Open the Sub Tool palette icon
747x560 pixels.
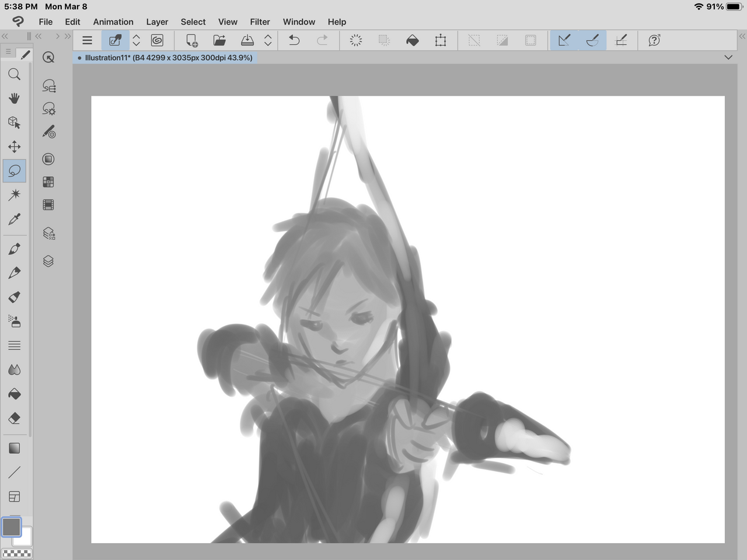[48, 86]
